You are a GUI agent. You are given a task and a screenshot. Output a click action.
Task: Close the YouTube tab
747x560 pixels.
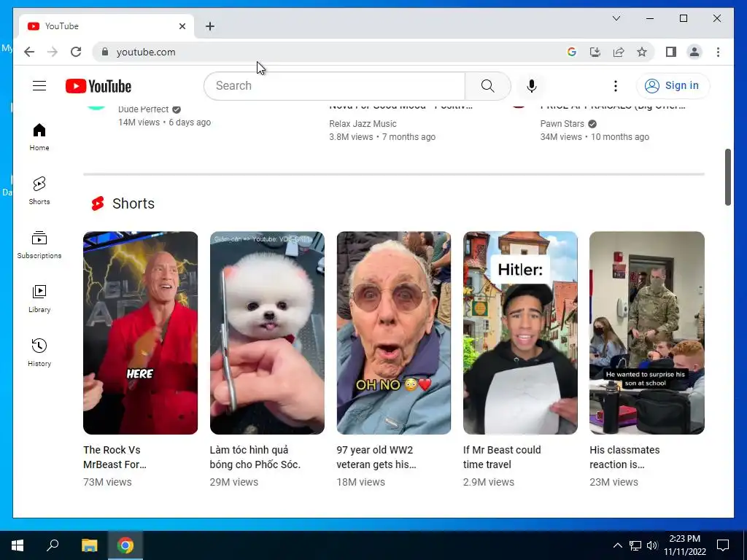point(182,26)
